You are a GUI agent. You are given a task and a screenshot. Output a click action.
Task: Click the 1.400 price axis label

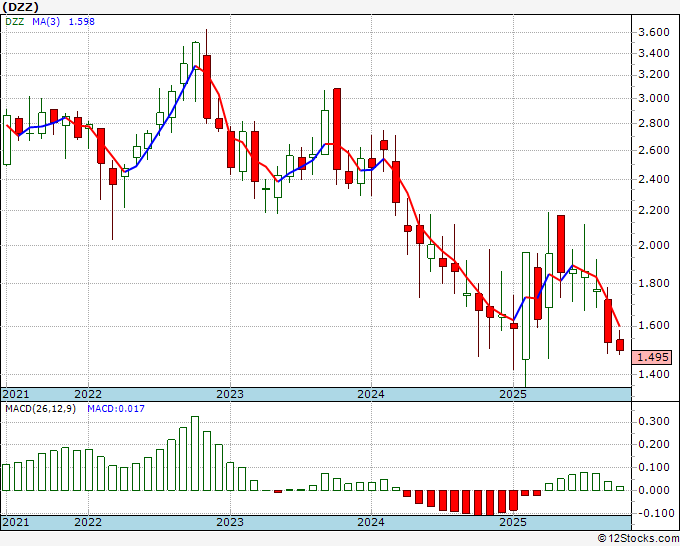[x=654, y=374]
